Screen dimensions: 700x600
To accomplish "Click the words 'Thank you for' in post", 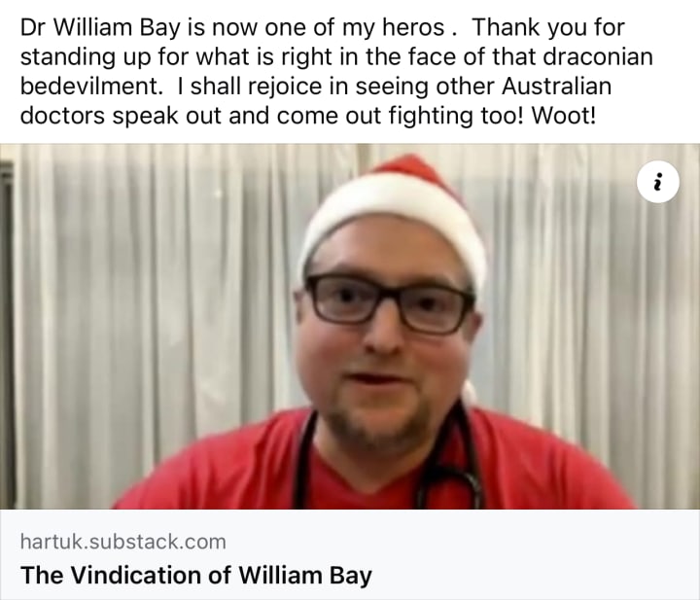I will [x=548, y=27].
